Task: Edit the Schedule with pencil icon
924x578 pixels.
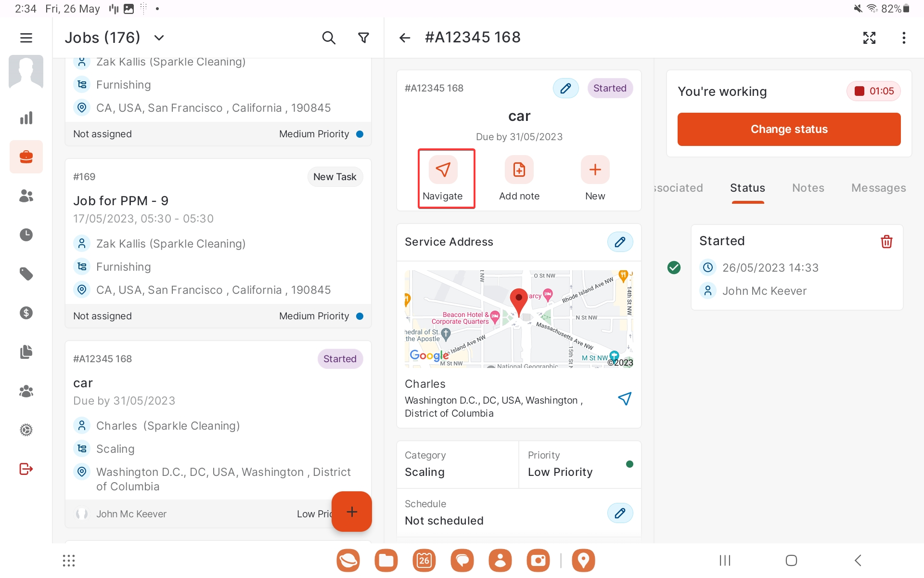Action: [620, 513]
